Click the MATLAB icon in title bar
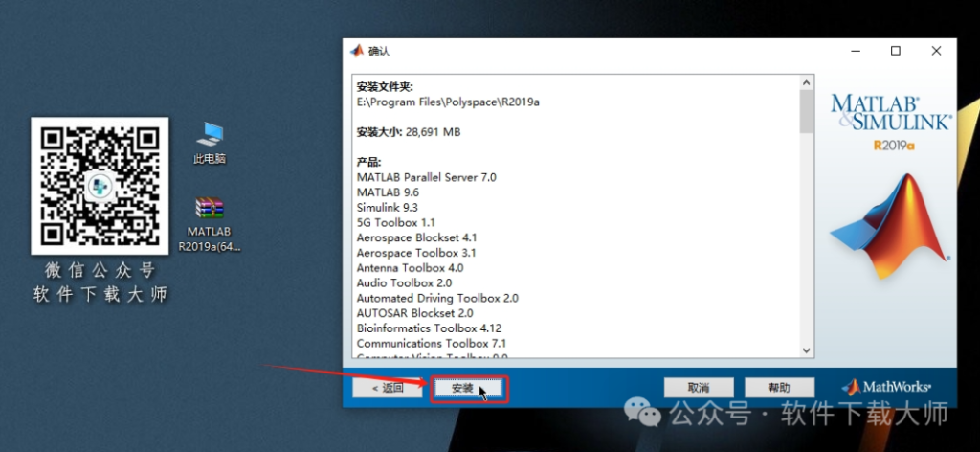 click(357, 51)
